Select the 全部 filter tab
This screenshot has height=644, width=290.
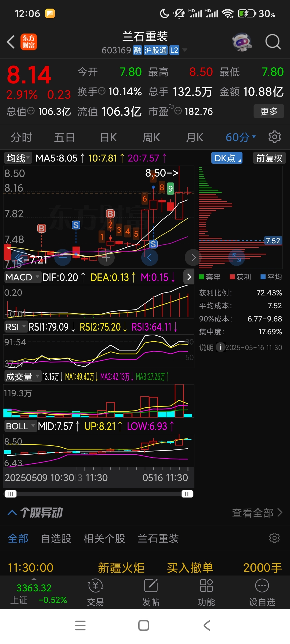(18, 538)
